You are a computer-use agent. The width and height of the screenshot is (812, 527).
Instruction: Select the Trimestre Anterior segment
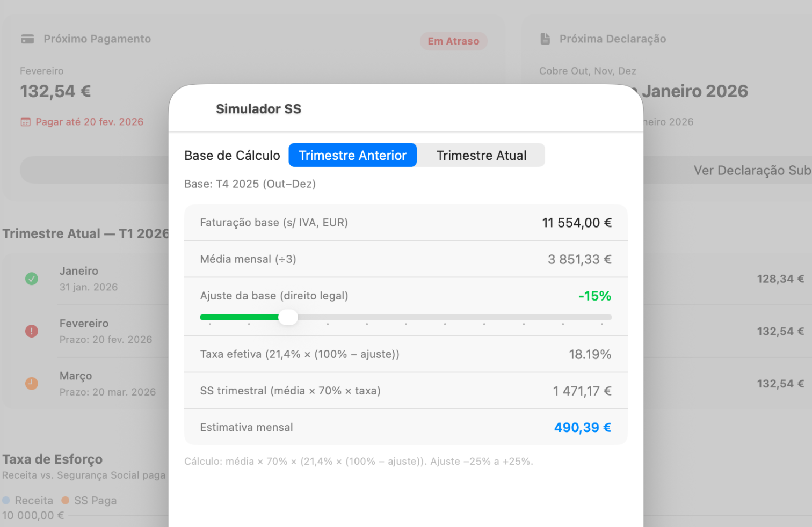coord(352,156)
